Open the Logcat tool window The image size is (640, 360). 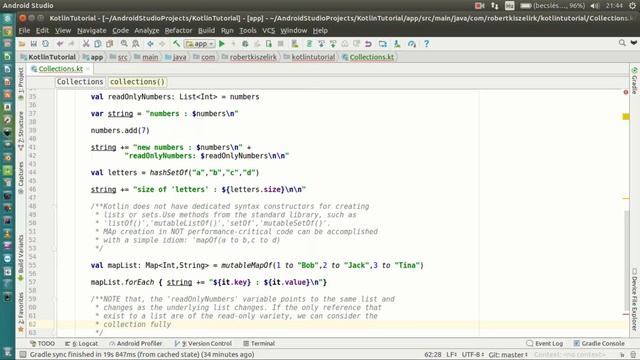click(x=81, y=344)
